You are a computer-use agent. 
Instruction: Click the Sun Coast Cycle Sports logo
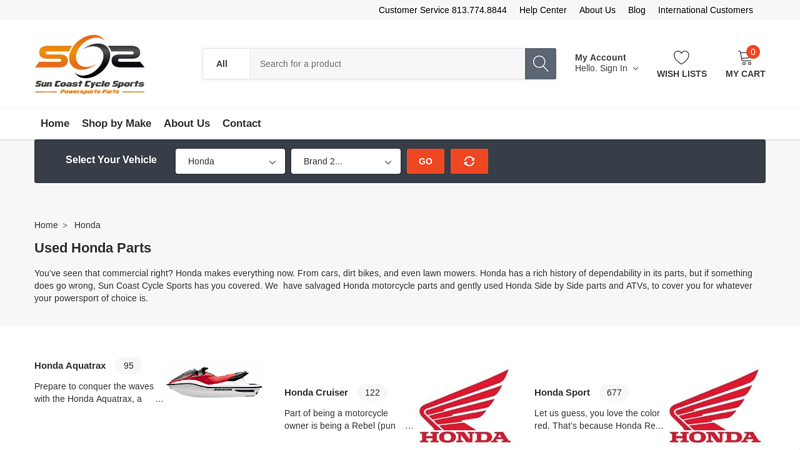coord(90,64)
